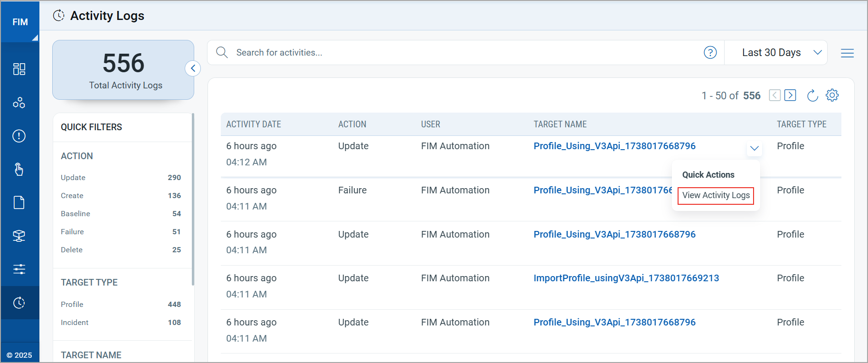The height and width of the screenshot is (363, 868).
Task: Click the USER column header
Action: pyautogui.click(x=430, y=124)
